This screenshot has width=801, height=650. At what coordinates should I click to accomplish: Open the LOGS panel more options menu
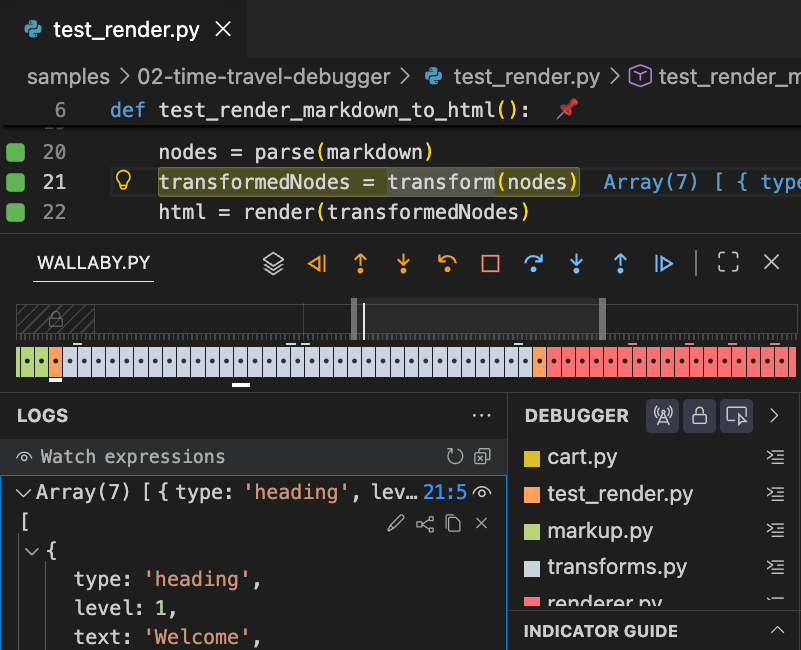(x=481, y=415)
